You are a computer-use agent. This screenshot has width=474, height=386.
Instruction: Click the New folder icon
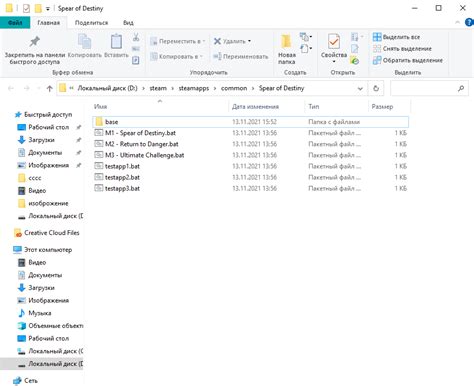[x=286, y=42]
